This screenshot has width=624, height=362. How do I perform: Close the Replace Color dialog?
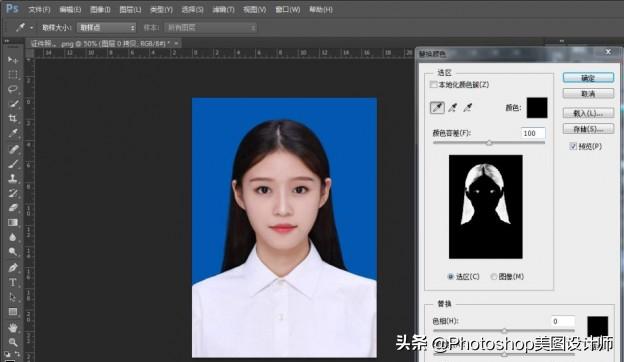pyautogui.click(x=608, y=52)
